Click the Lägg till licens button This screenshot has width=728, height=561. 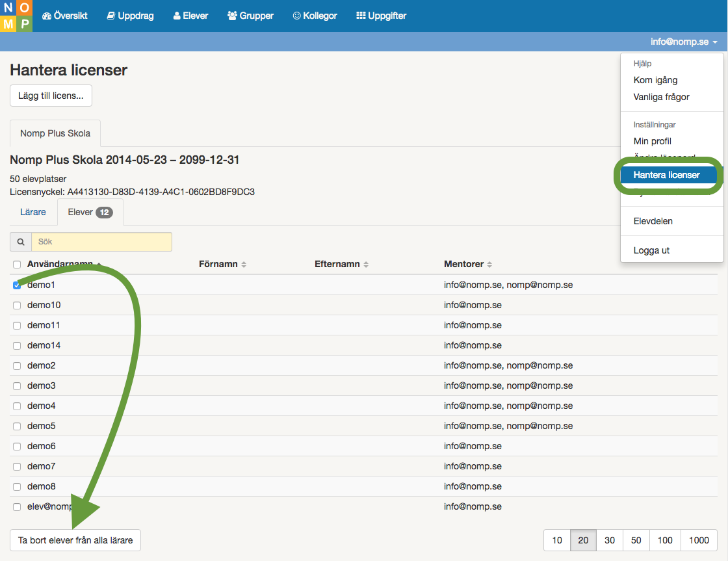(51, 96)
